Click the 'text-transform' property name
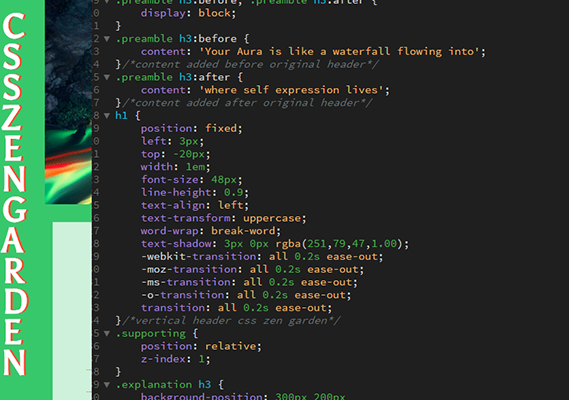The image size is (569, 400). click(x=185, y=218)
